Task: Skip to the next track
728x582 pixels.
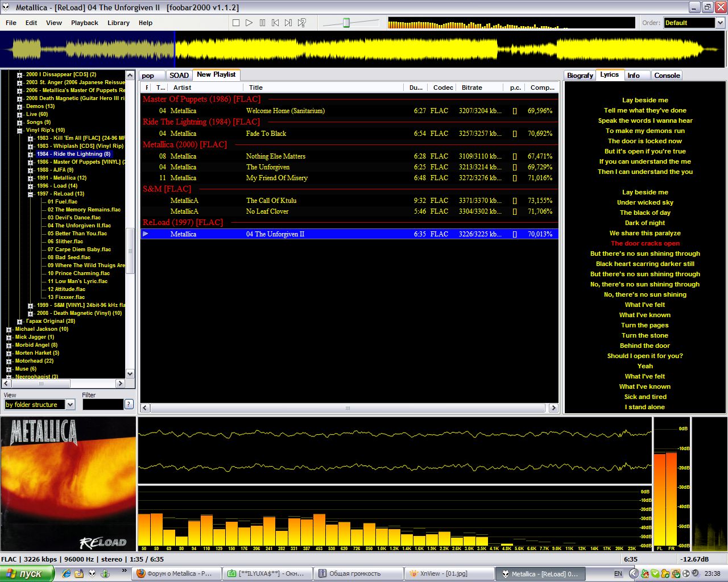Action: click(288, 23)
